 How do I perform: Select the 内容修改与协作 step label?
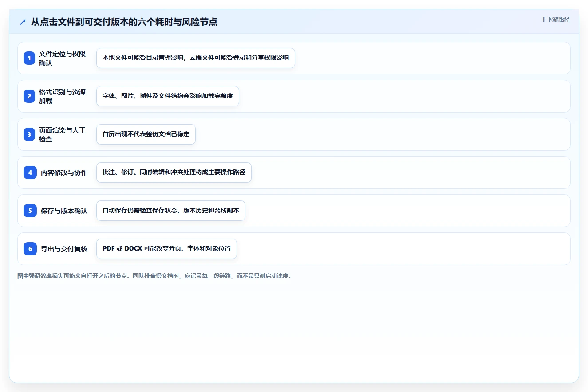coord(64,172)
